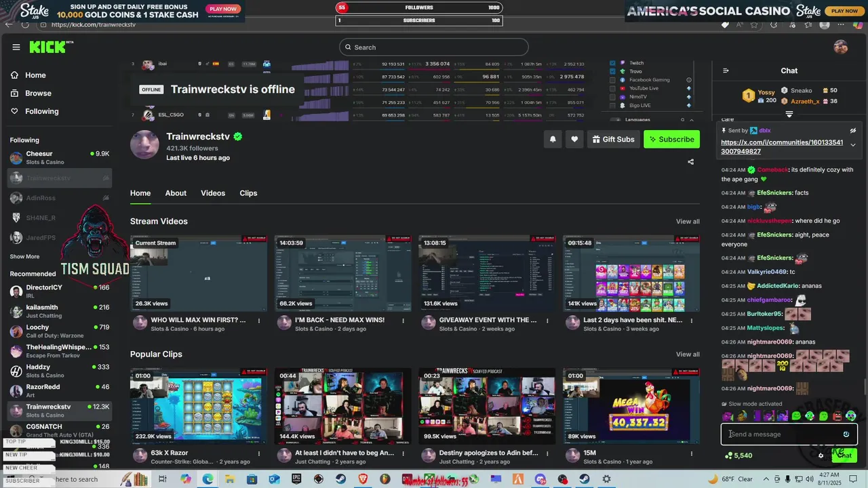The height and width of the screenshot is (488, 868).
Task: Expand the pinned chat message chevron
Action: pos(853,145)
